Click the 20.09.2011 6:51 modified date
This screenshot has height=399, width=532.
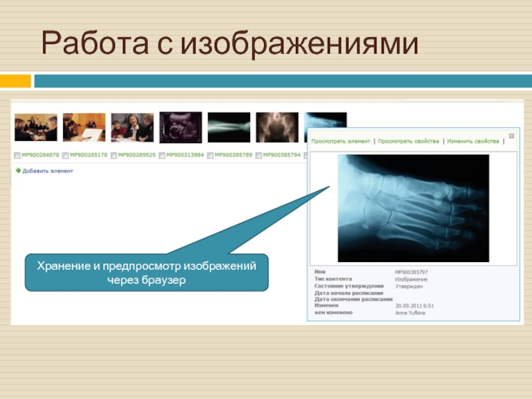(x=414, y=306)
